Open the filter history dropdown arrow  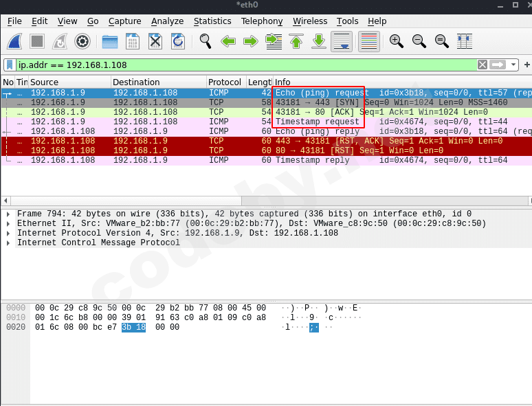pos(513,65)
